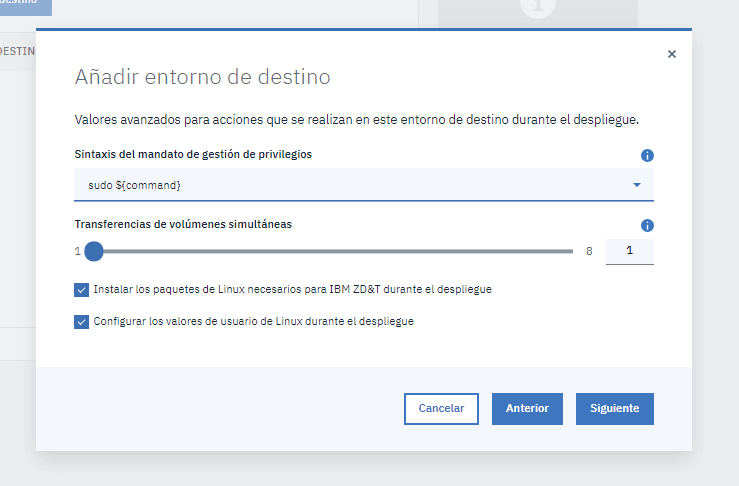Close the Añadir entorno de destino dialog
Image resolution: width=739 pixels, height=486 pixels.
671,54
